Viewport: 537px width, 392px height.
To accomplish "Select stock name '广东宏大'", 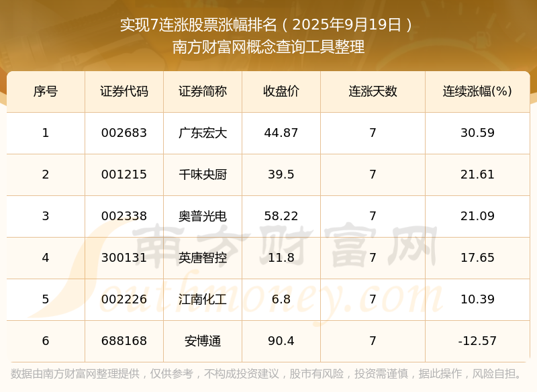I will tap(203, 133).
